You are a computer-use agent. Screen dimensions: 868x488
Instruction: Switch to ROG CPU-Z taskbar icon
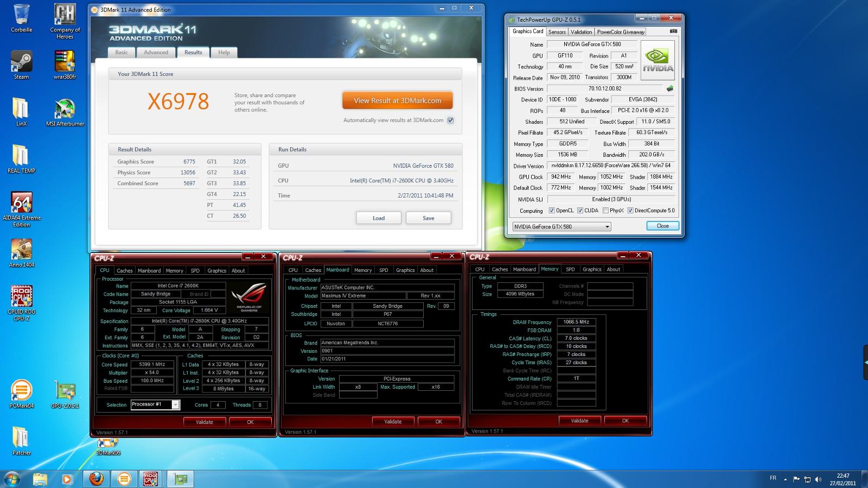click(150, 479)
